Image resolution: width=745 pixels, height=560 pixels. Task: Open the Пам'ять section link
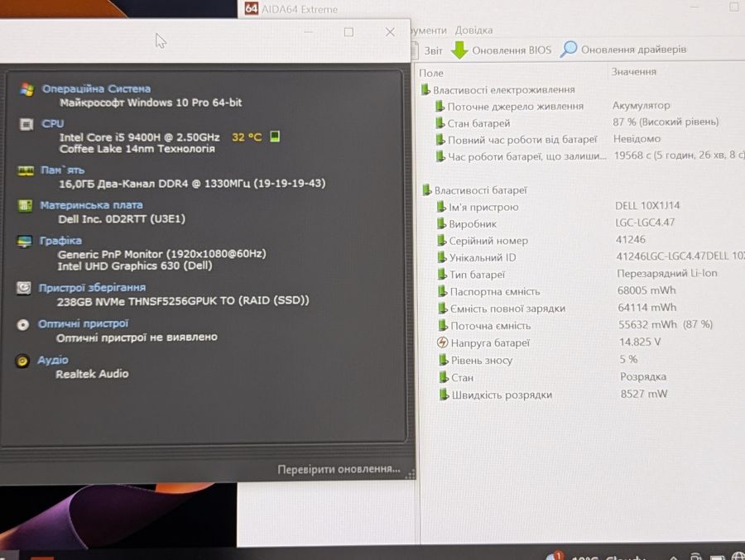tap(62, 170)
